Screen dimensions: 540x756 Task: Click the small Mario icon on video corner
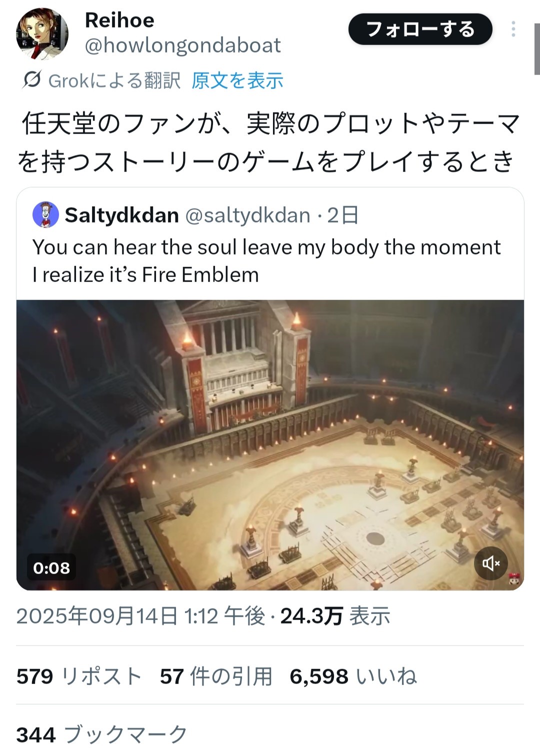(x=514, y=580)
